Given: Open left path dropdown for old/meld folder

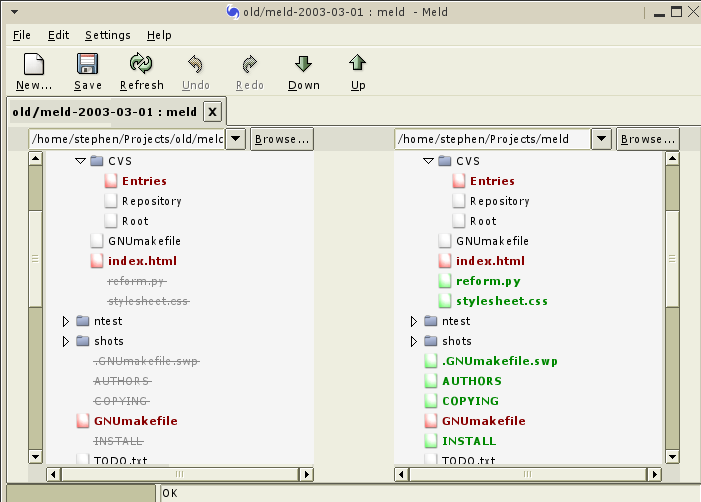Looking at the screenshot, I should (236, 139).
